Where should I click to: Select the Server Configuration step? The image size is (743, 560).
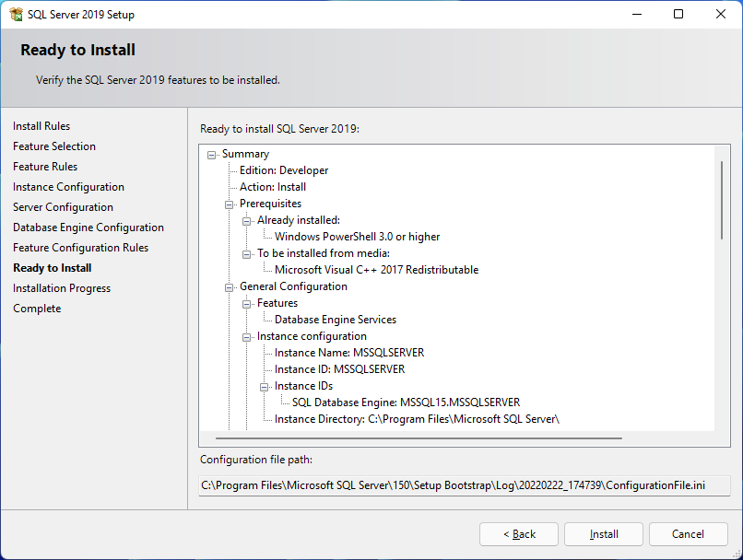(x=63, y=207)
